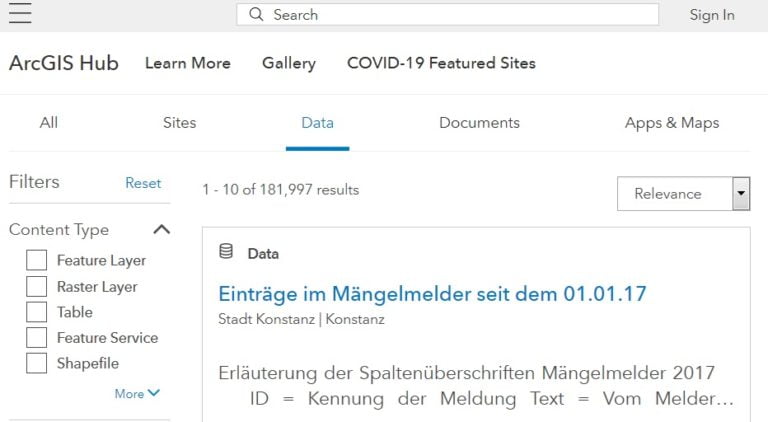Click inside the Search input field
Screen dimensions: 768x422
point(460,15)
